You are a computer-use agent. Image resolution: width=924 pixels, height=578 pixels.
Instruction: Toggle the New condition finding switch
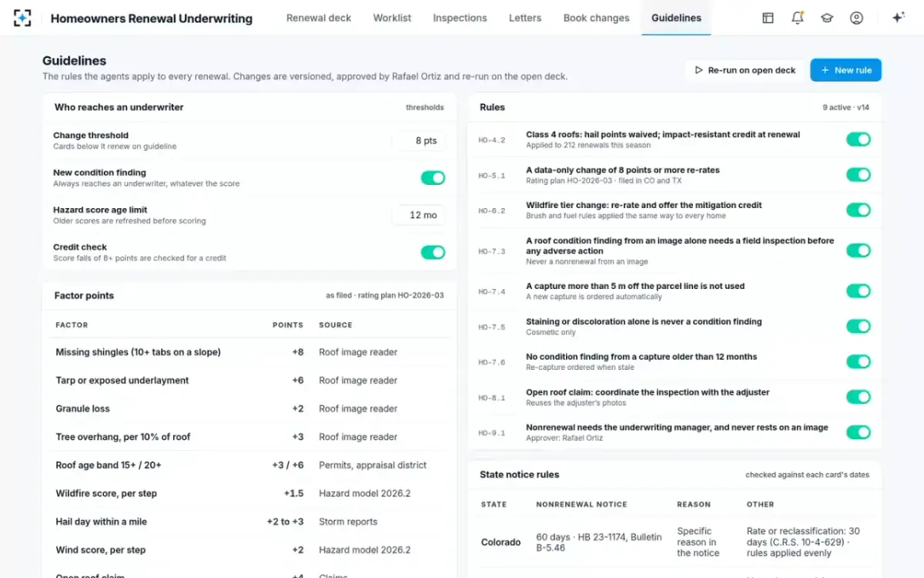pyautogui.click(x=433, y=178)
